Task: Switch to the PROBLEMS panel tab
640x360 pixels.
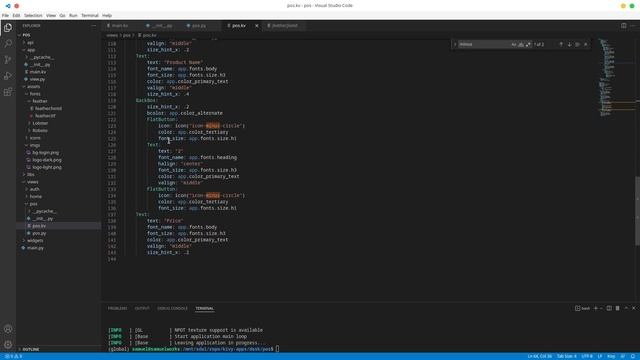Action: pyautogui.click(x=118, y=309)
